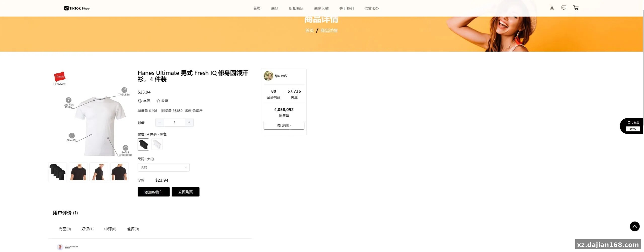Open 商家入驻 in the top navigation
This screenshot has width=644, height=252.
[321, 8]
